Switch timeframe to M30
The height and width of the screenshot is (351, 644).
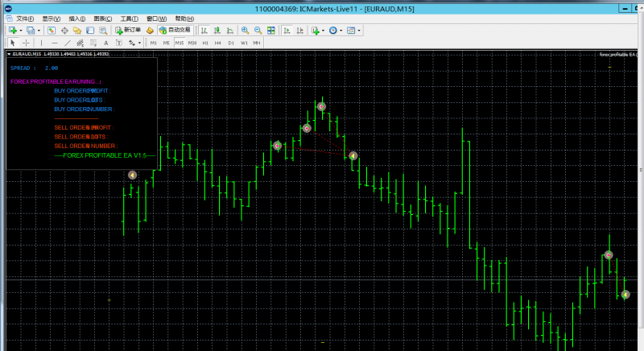point(192,43)
